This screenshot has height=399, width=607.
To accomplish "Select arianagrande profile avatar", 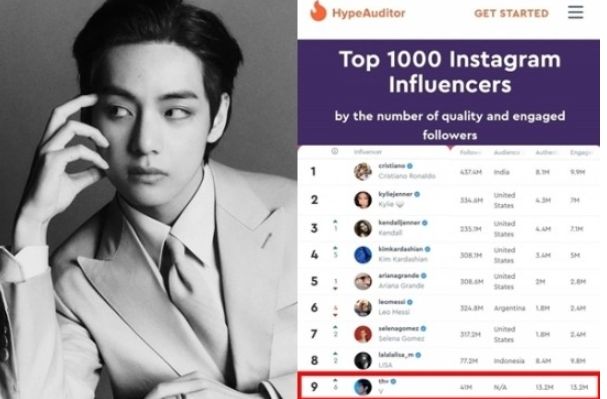I will point(363,281).
